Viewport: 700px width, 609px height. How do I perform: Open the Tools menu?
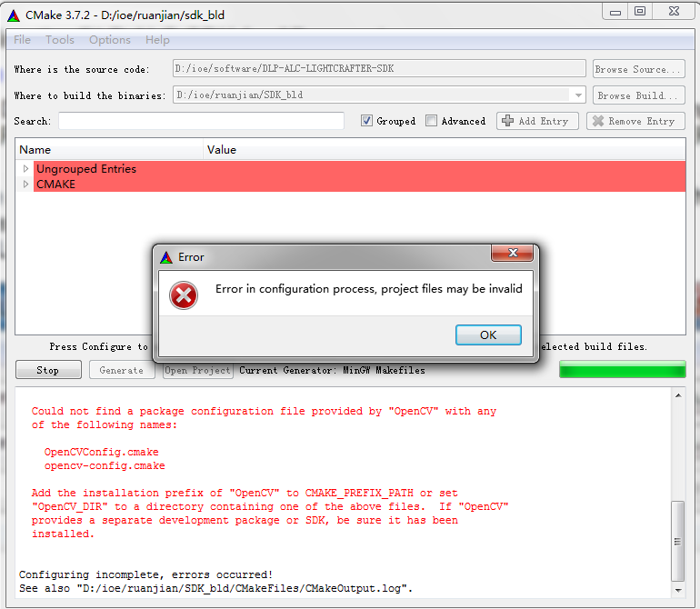60,40
